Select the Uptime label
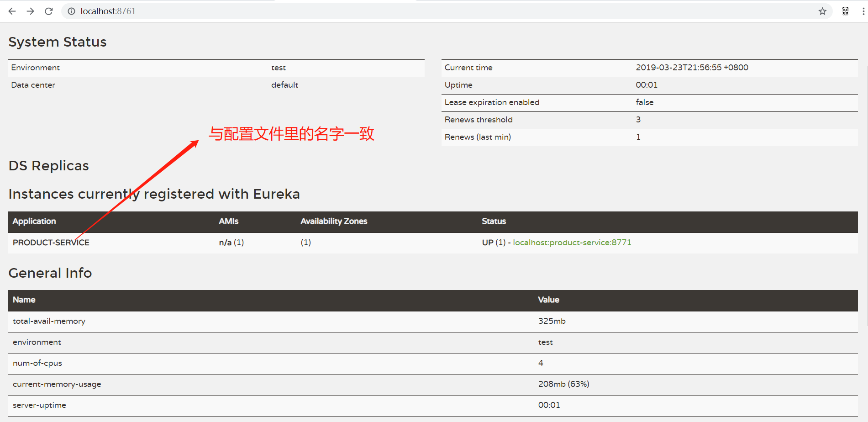This screenshot has width=868, height=422. 458,85
